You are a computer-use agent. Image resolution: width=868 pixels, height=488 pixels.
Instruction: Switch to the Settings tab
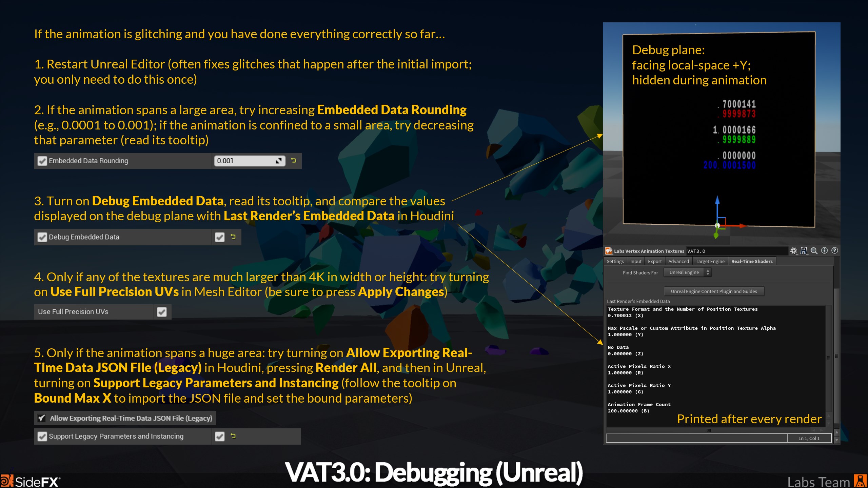click(x=615, y=261)
